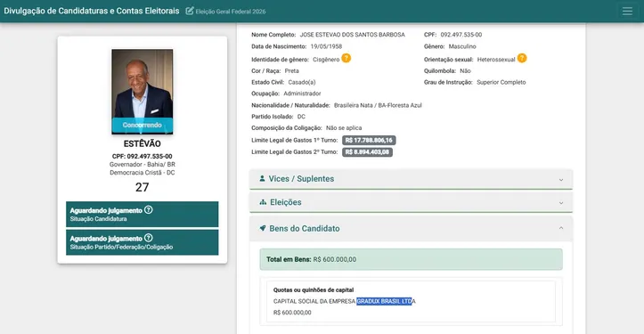Image resolution: width=644 pixels, height=334 pixels.
Task: Click the candidate number 27
Action: coord(143,187)
